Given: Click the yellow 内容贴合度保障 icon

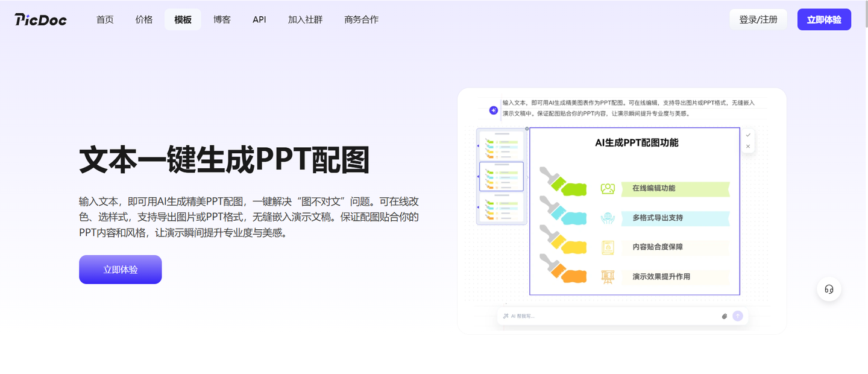Looking at the screenshot, I should pyautogui.click(x=608, y=247).
